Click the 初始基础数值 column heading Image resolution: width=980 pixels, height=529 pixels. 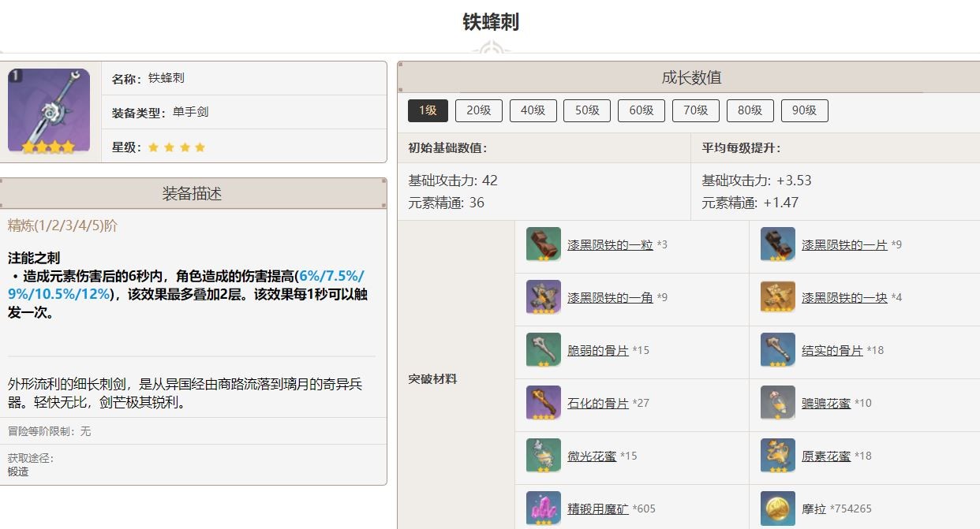pos(447,148)
